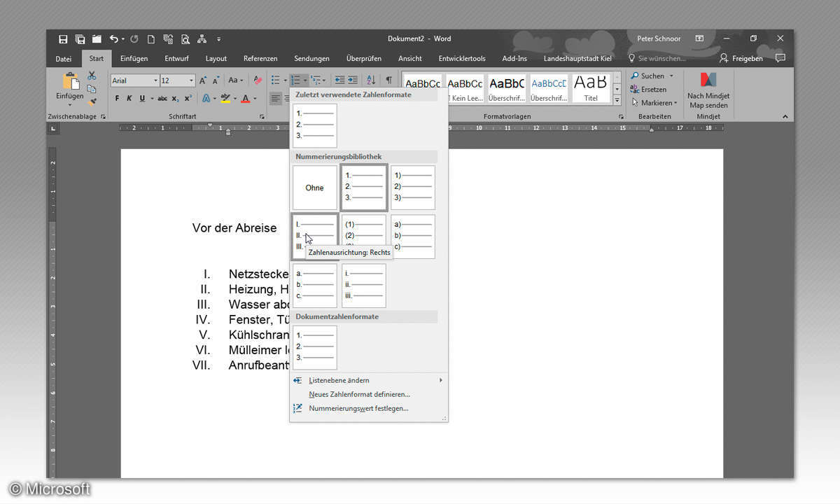Click the Open folder icon in quick access toolbar

point(97,39)
